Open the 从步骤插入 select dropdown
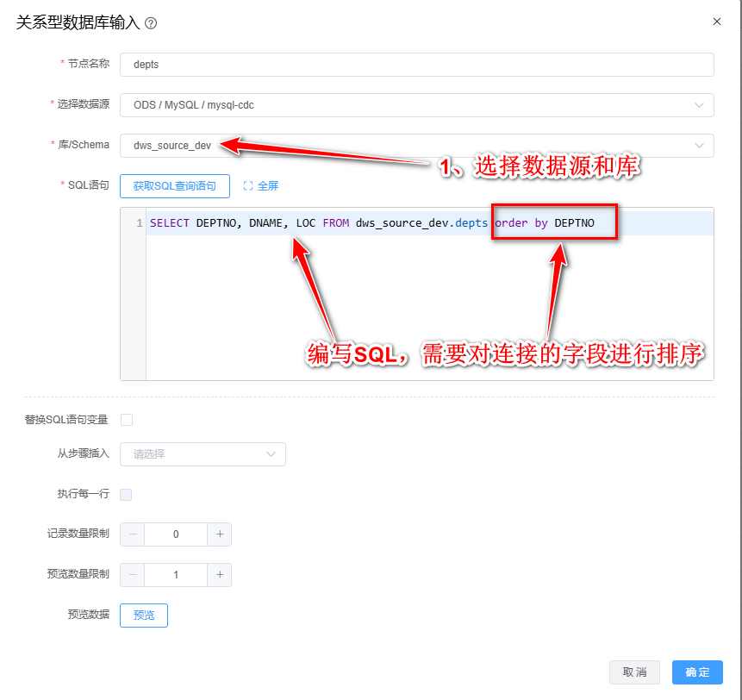Image resolution: width=742 pixels, height=700 pixels. click(203, 453)
